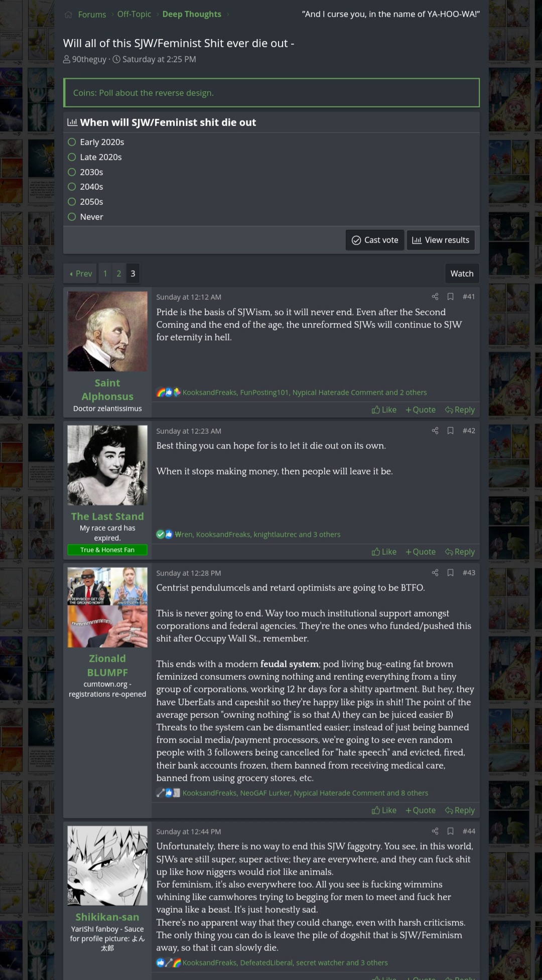This screenshot has width=542, height=980.
Task: Select the 'Early 2020s' poll option
Action: [96, 142]
